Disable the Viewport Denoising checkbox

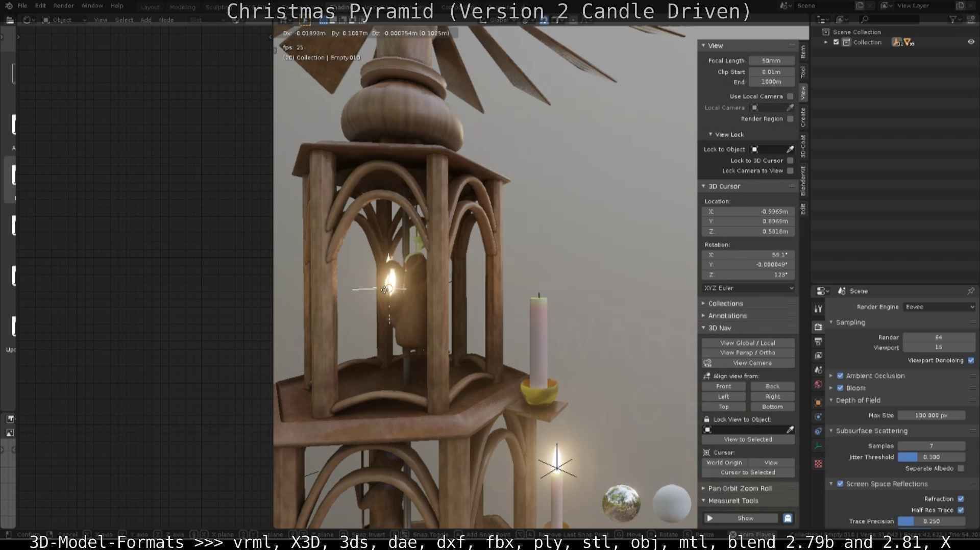click(x=971, y=361)
